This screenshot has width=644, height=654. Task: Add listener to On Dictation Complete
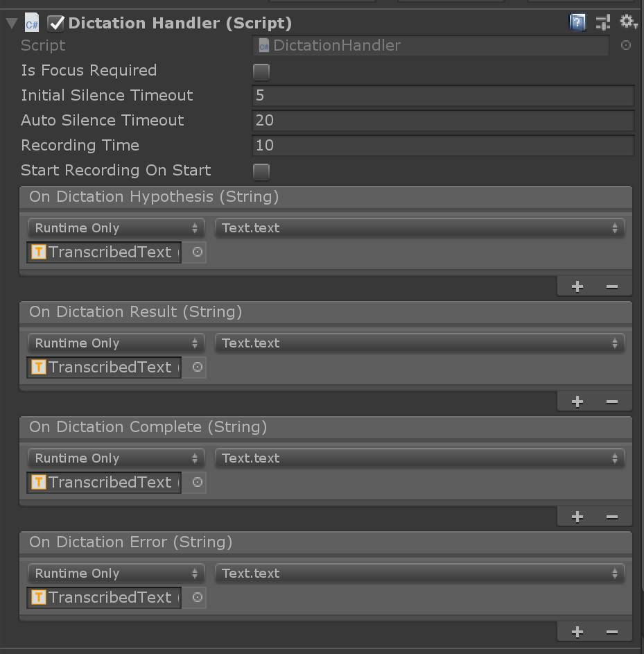pyautogui.click(x=577, y=517)
